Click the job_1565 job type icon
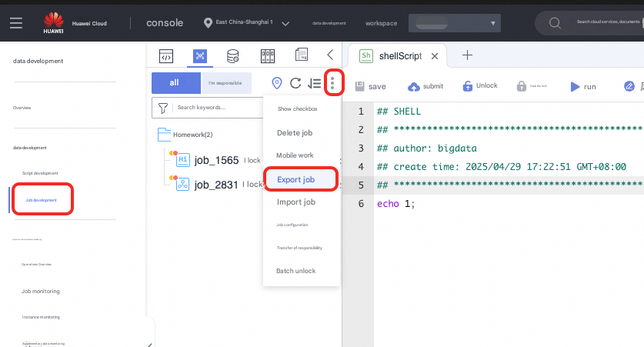644x347 pixels. [x=182, y=160]
